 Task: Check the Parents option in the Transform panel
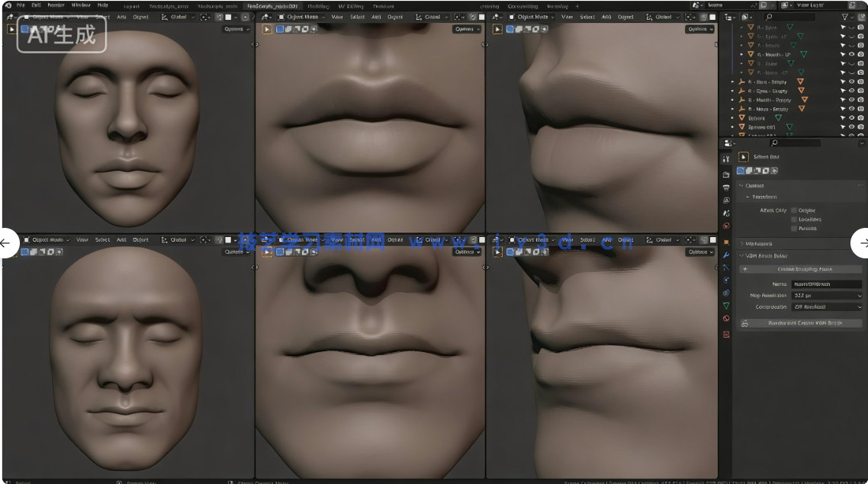point(794,228)
